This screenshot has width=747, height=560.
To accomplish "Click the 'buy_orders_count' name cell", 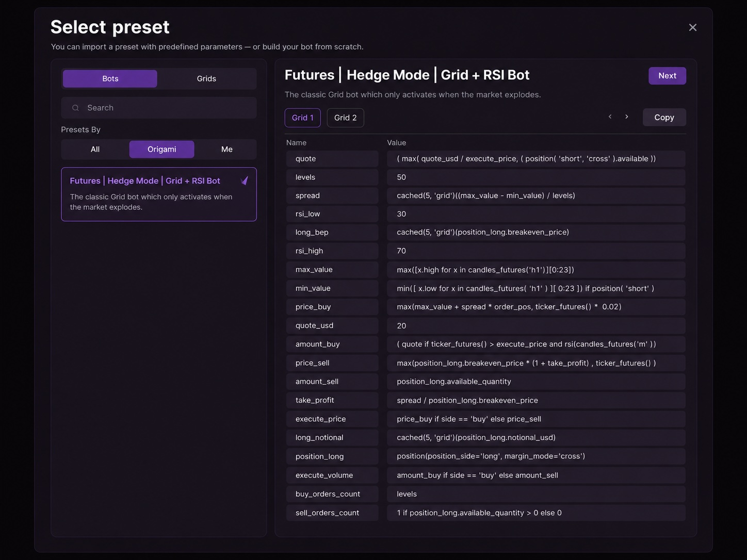I will pyautogui.click(x=332, y=494).
